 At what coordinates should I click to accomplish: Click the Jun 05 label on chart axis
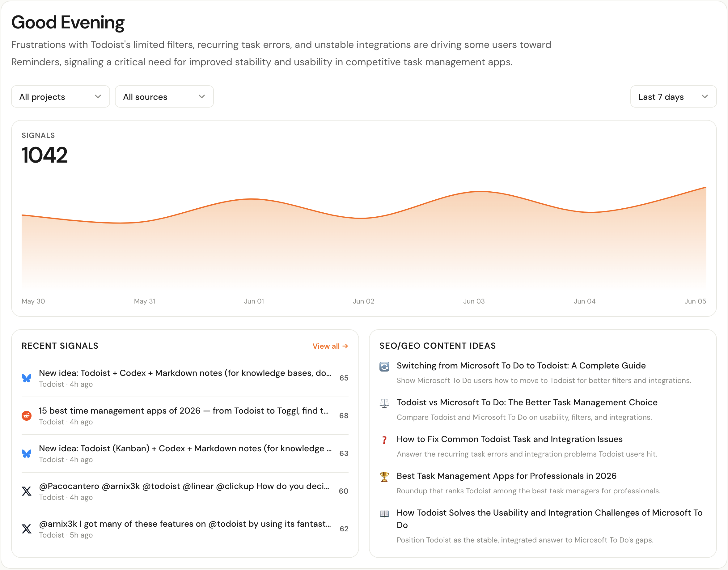click(695, 301)
